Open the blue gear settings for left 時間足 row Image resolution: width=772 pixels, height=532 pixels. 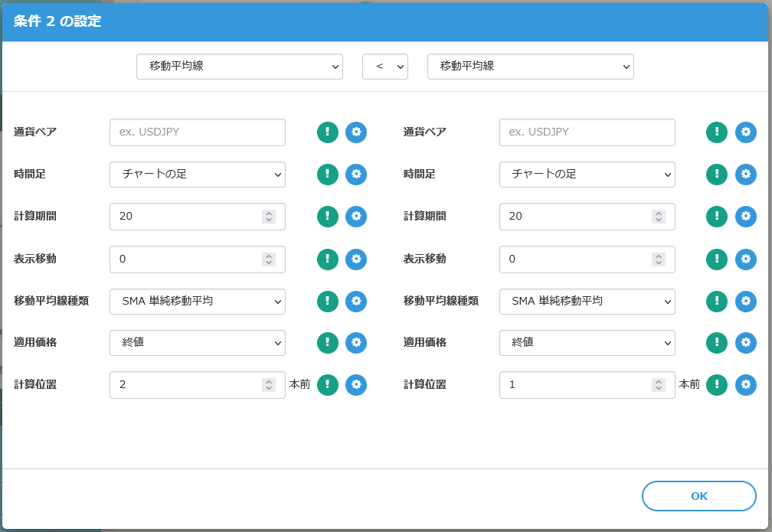point(356,175)
